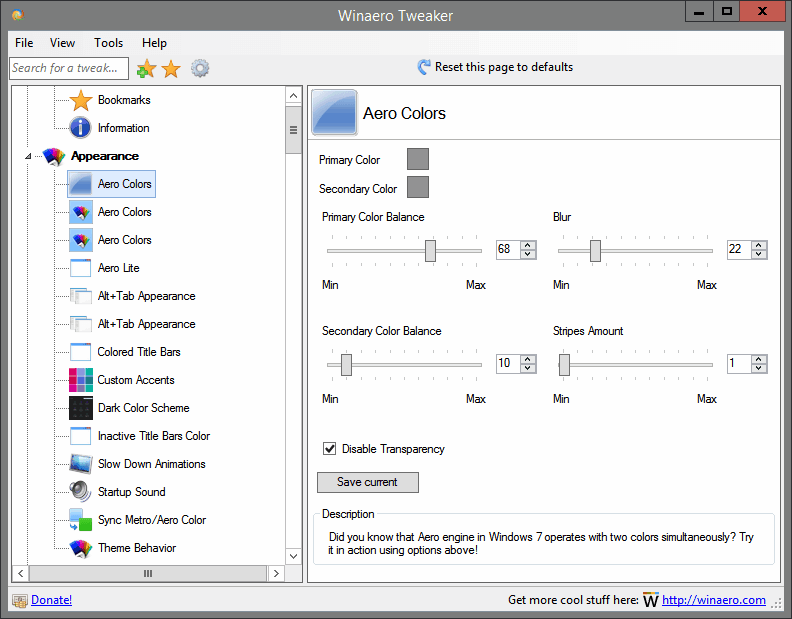
Task: Increase Primary Color Balance value with up arrow
Action: click(x=528, y=245)
